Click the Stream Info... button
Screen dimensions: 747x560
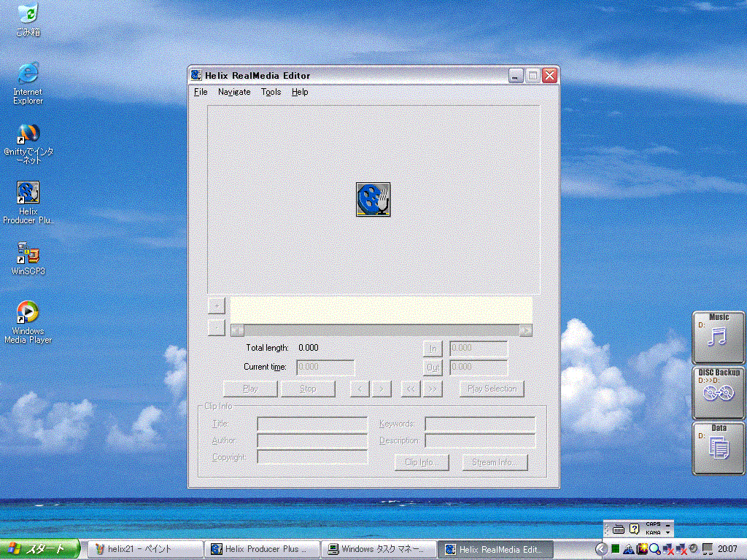(495, 462)
